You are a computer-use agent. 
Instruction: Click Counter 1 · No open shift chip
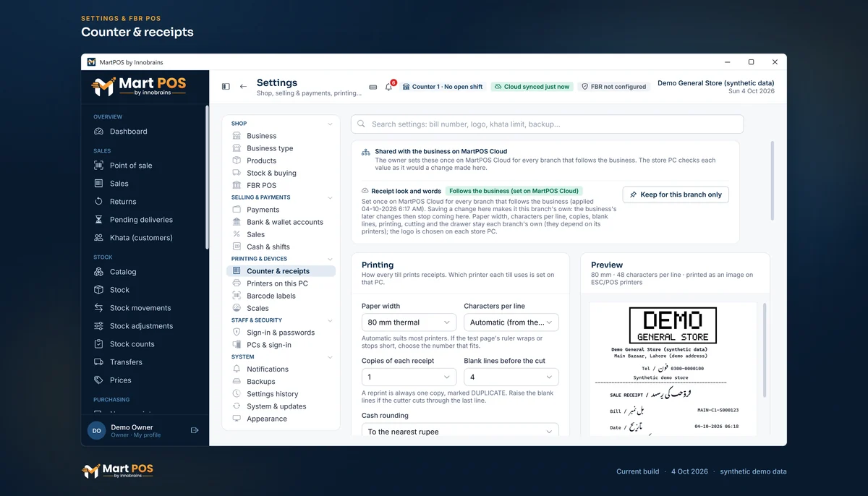coord(443,87)
